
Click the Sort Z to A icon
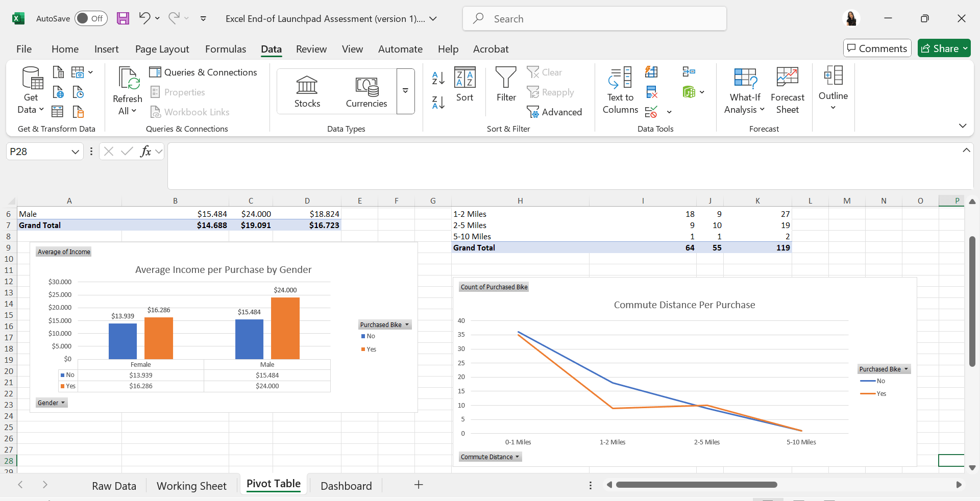[x=438, y=103]
